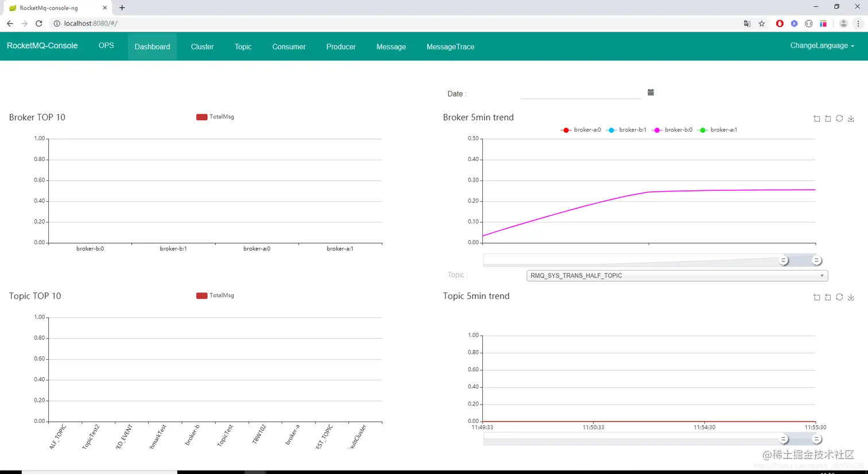
Task: Click the Date input field
Action: click(581, 93)
